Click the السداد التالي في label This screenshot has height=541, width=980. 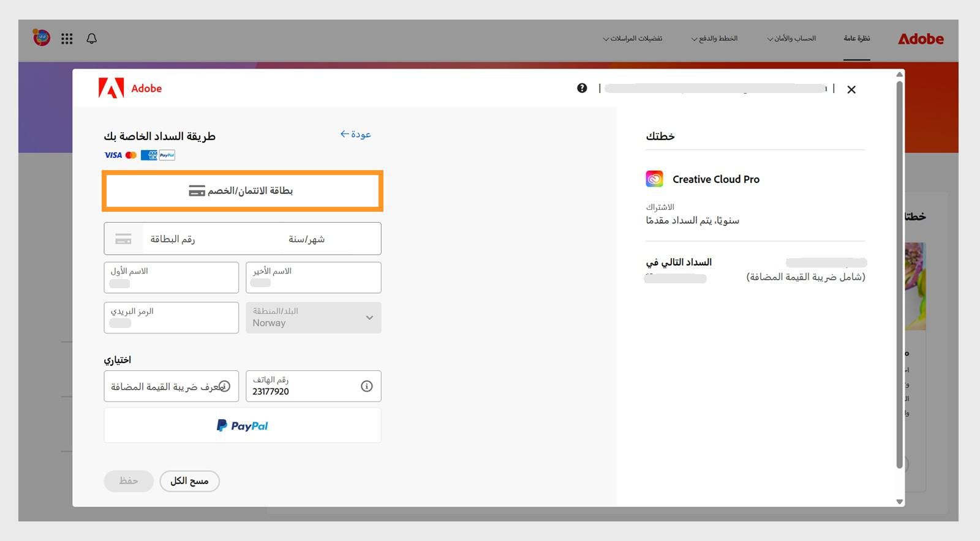click(679, 262)
